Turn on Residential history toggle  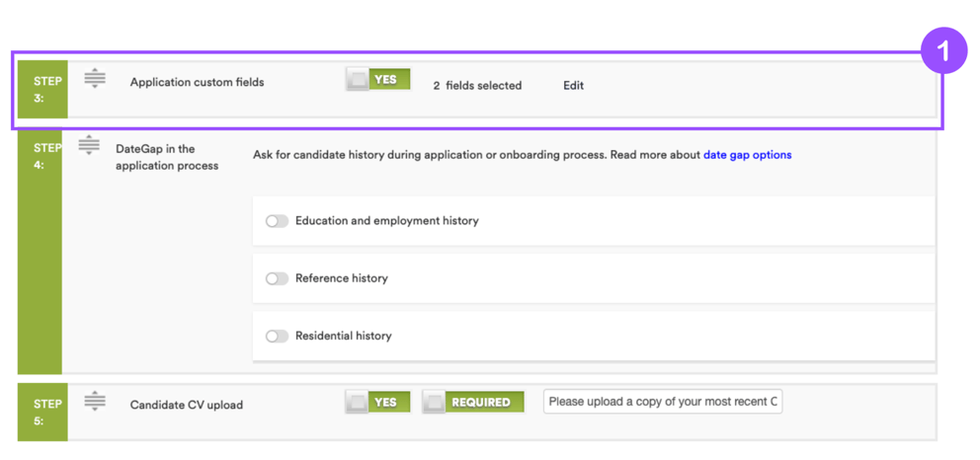tap(277, 336)
